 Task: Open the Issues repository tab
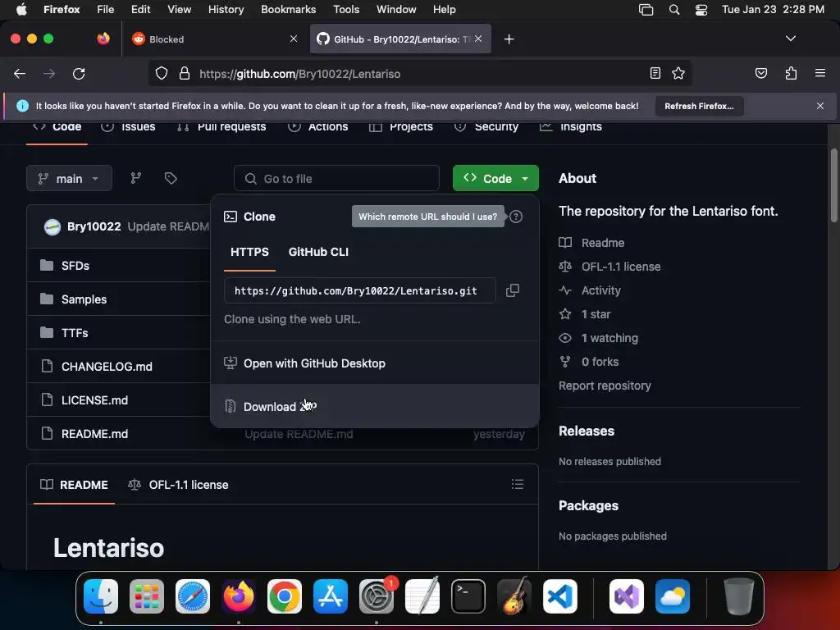coord(129,127)
